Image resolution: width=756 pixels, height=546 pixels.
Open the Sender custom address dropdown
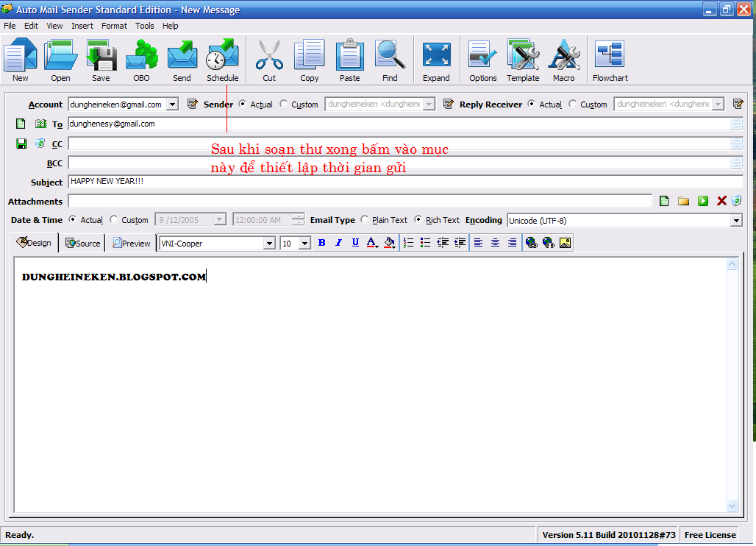pyautogui.click(x=429, y=104)
